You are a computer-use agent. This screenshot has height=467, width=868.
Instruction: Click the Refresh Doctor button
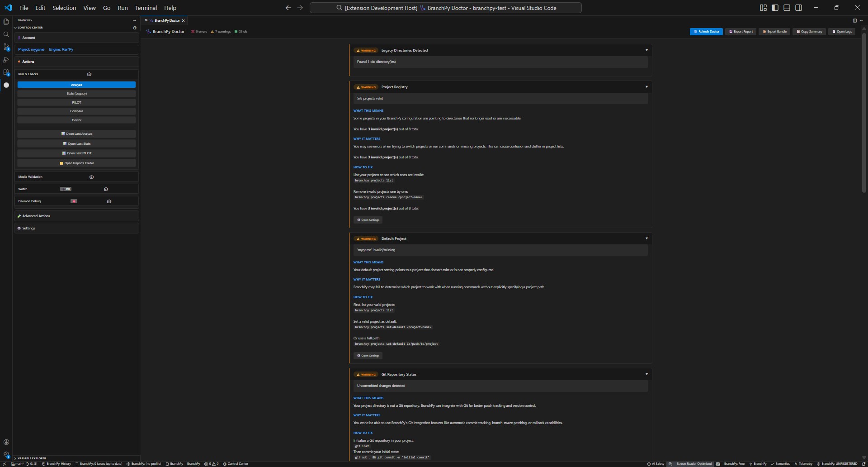click(x=706, y=32)
